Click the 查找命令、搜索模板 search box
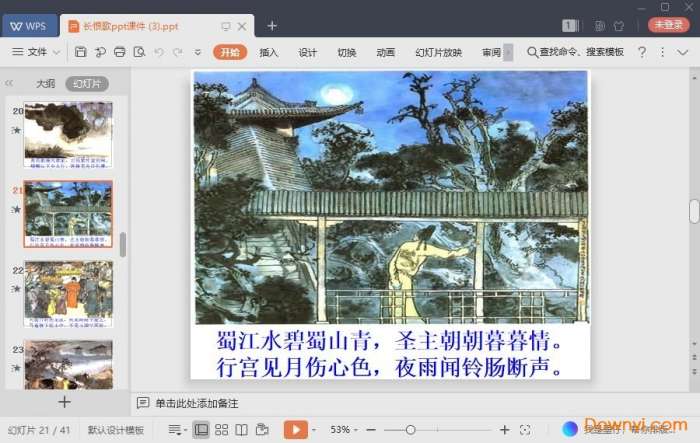The width and height of the screenshot is (700, 443). point(576,52)
